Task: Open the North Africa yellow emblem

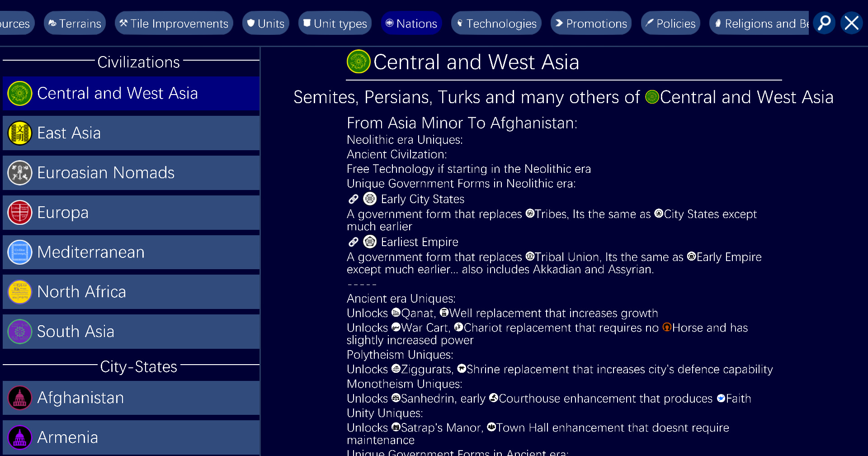Action: point(20,292)
